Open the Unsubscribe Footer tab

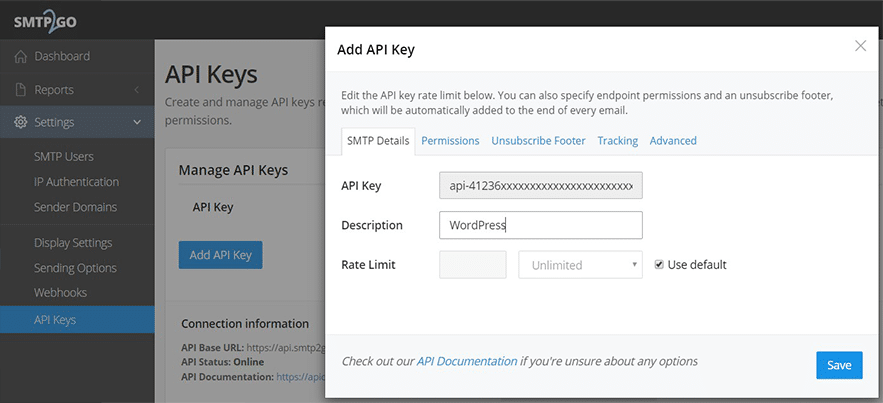click(x=538, y=141)
